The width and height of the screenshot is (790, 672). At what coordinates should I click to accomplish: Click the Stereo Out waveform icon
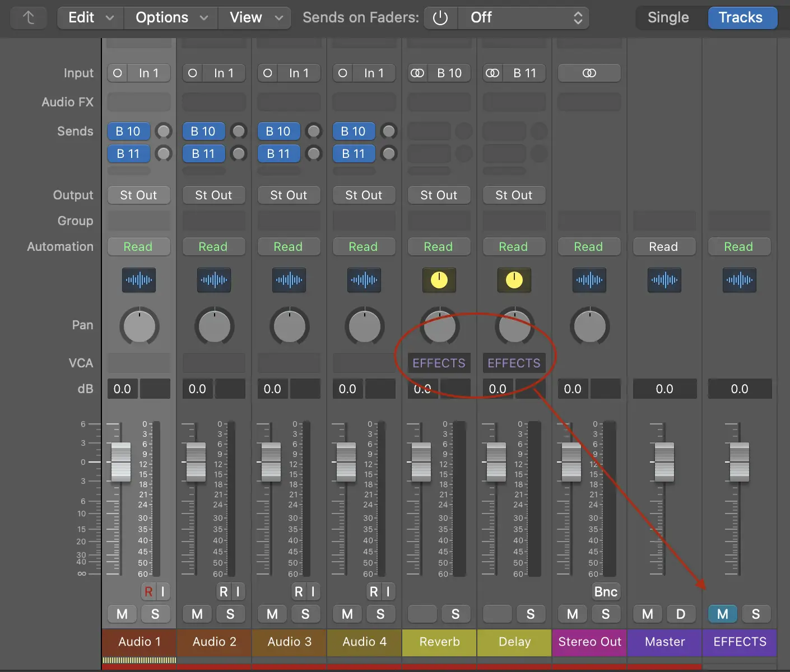(x=589, y=280)
